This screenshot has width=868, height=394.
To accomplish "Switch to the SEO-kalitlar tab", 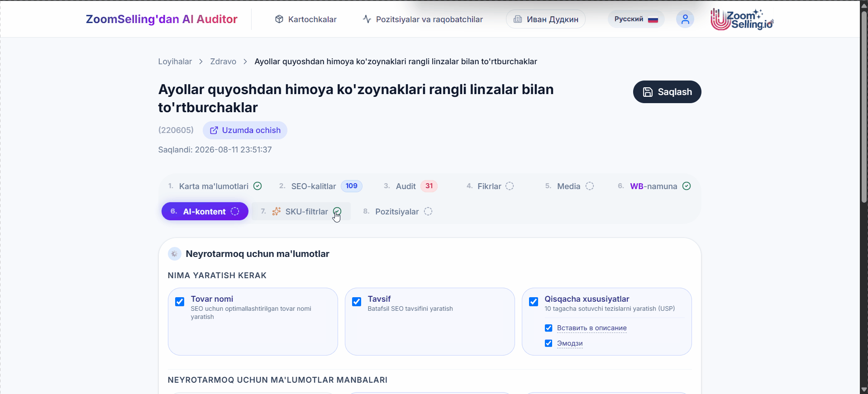I will click(x=320, y=186).
